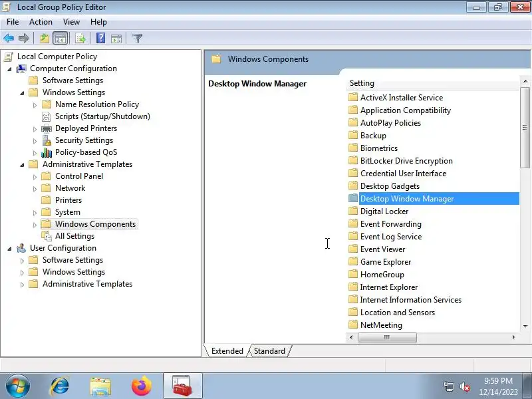Select Printers in the tree
Viewport: 532px width, 399px height.
point(68,200)
